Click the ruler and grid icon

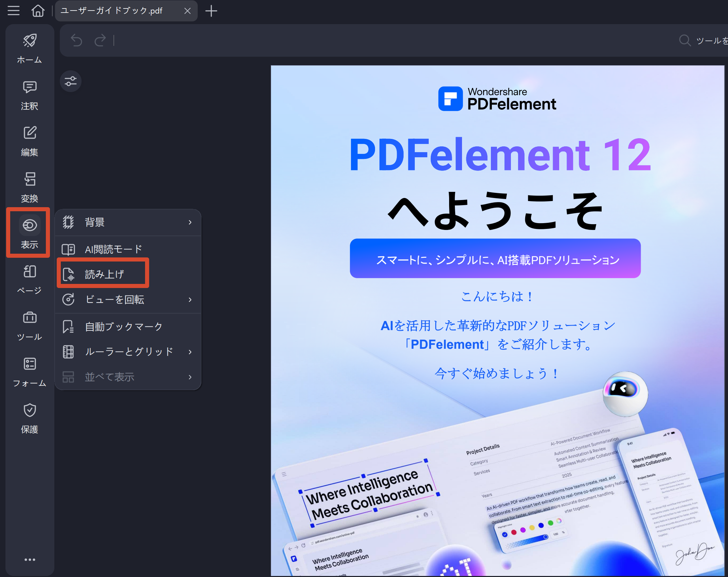tap(68, 351)
